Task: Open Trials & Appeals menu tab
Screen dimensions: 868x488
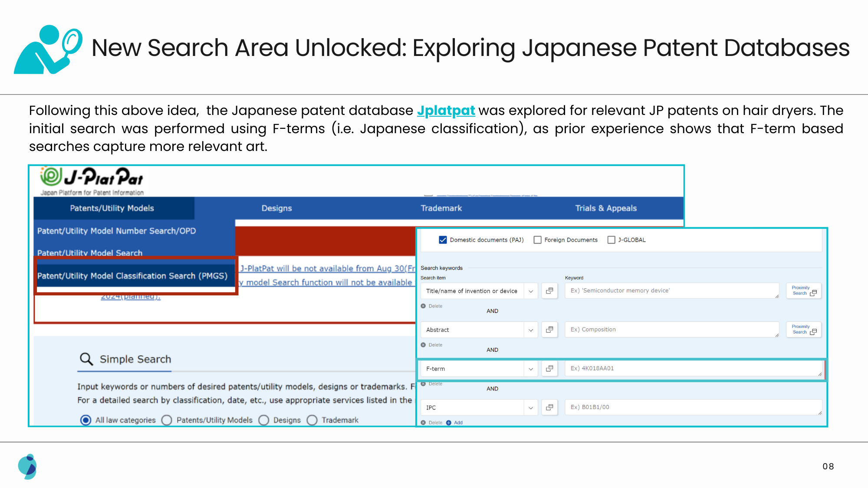Action: tap(606, 208)
